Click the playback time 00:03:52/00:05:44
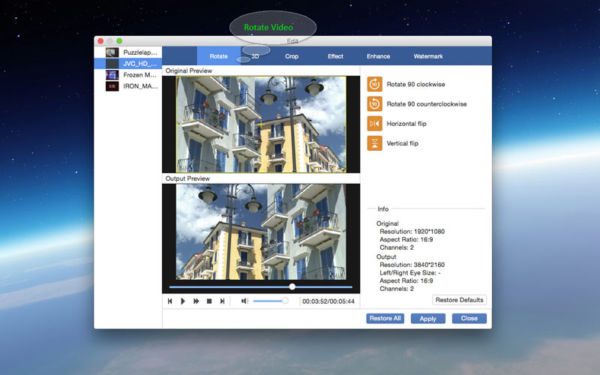Viewport: 600px width, 375px height. point(328,302)
